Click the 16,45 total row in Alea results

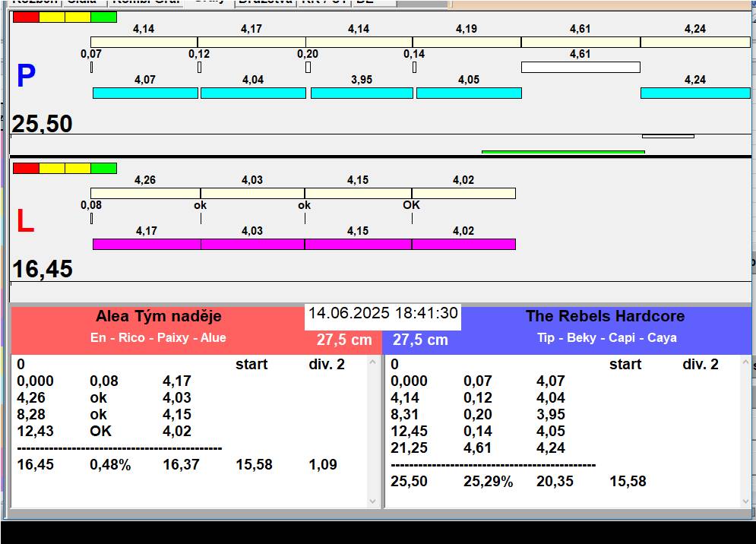[35, 465]
